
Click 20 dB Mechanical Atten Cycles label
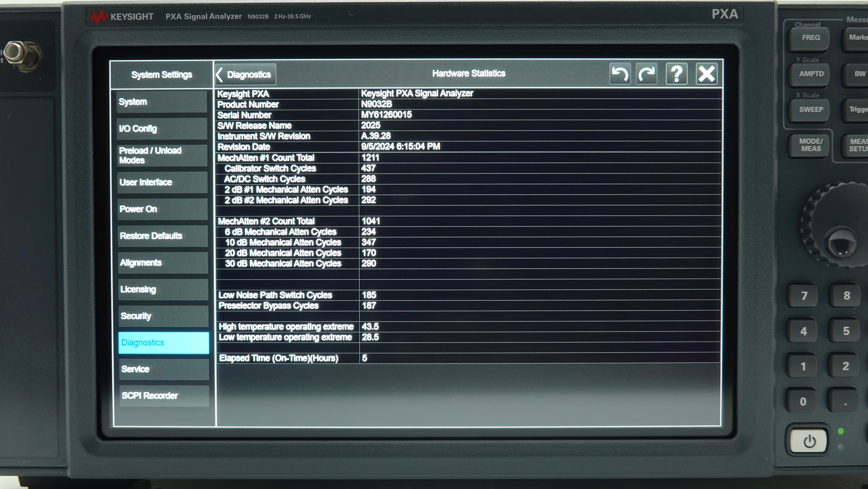point(283,253)
